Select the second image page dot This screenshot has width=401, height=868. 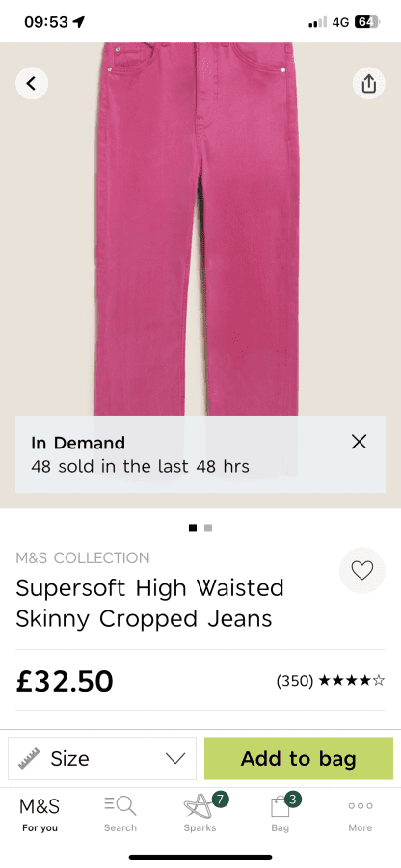click(x=208, y=529)
